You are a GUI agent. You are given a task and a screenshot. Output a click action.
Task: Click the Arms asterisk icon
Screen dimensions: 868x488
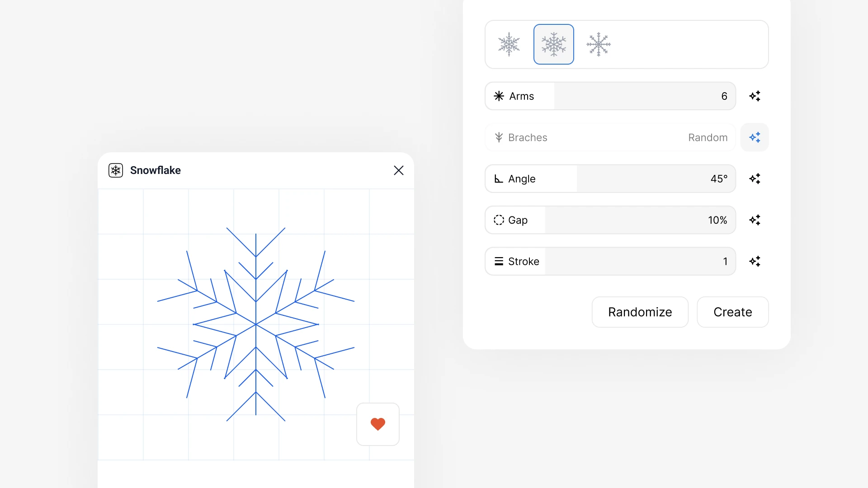[499, 96]
